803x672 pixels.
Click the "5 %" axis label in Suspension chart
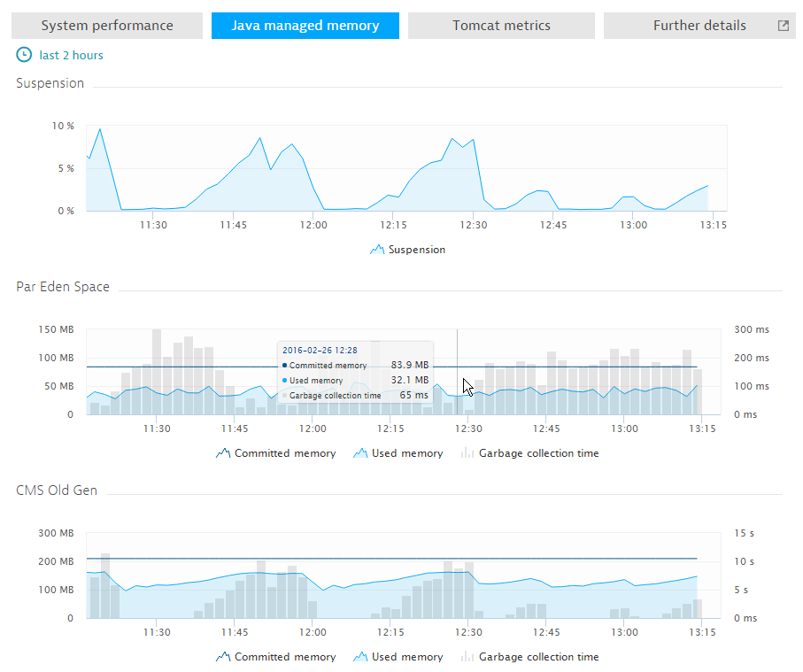[x=66, y=168]
